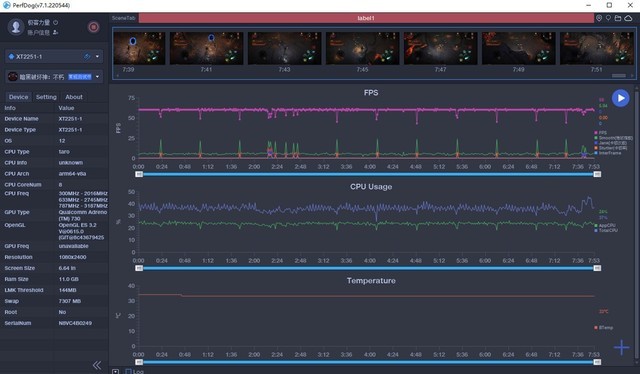Screen dimensions: 640x374
Task: Click thumbnail strip right scroll arrow
Action: [632, 76]
